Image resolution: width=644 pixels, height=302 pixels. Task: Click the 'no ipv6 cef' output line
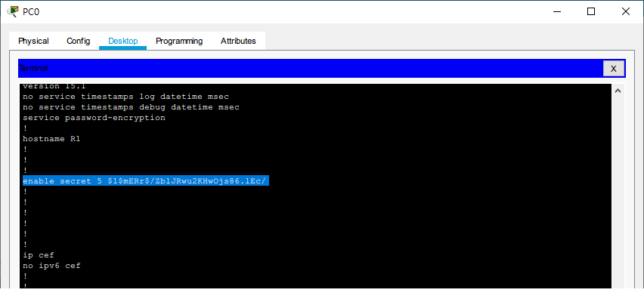coord(51,266)
